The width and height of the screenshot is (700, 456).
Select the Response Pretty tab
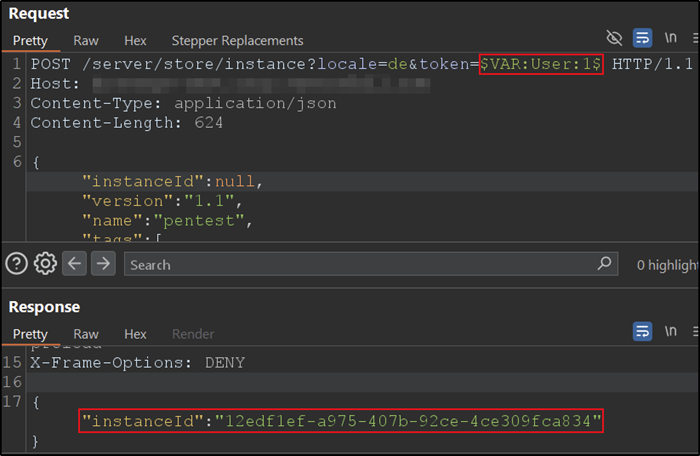30,334
